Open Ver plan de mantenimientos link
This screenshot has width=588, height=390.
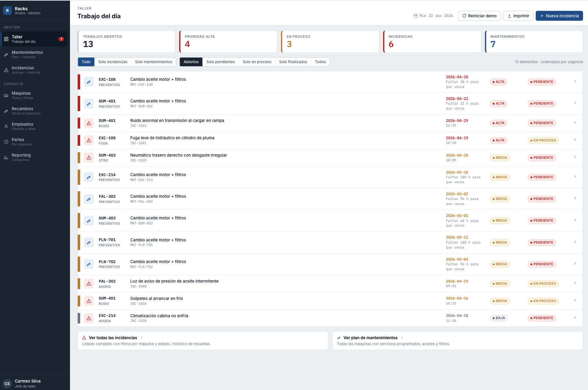[457, 341]
